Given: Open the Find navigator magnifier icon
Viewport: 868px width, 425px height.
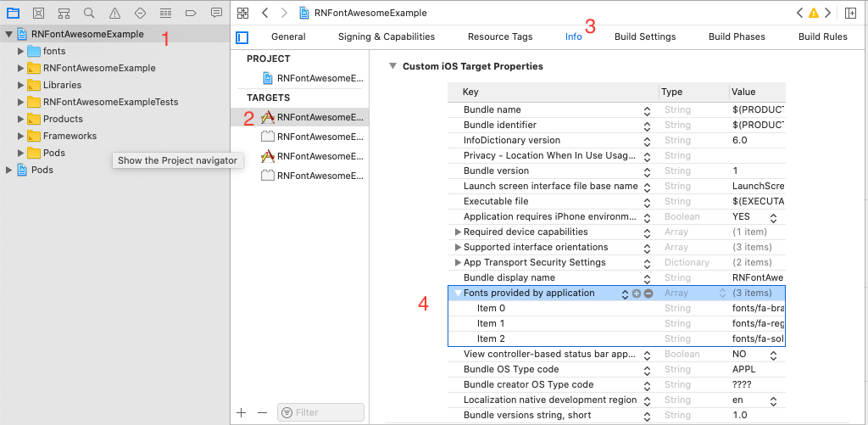Looking at the screenshot, I should 89,13.
